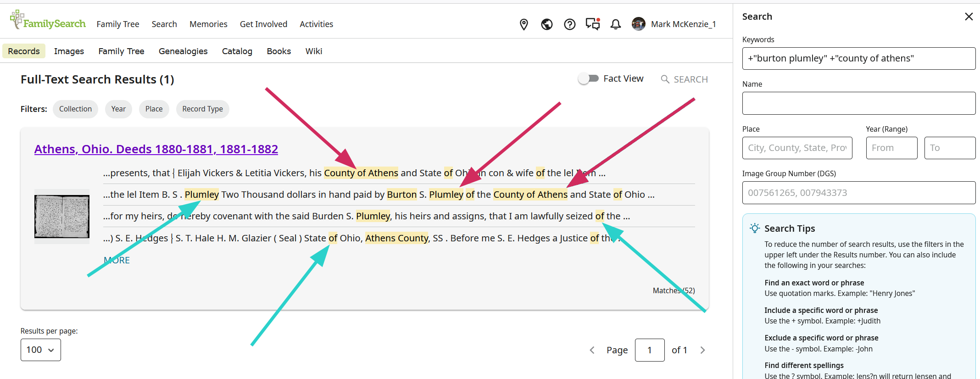Viewport: 980px width, 379px height.
Task: Switch to the Family Tree sub-tab
Action: [x=121, y=51]
